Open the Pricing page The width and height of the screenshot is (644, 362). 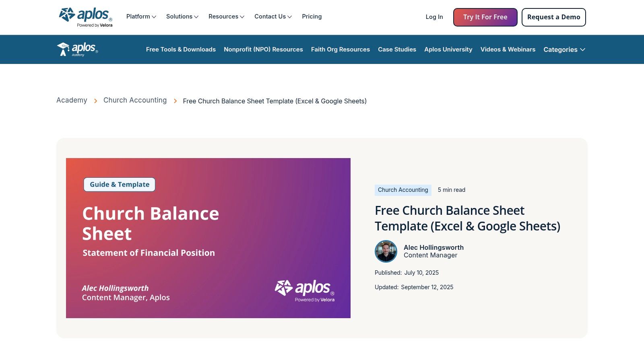pyautogui.click(x=312, y=16)
